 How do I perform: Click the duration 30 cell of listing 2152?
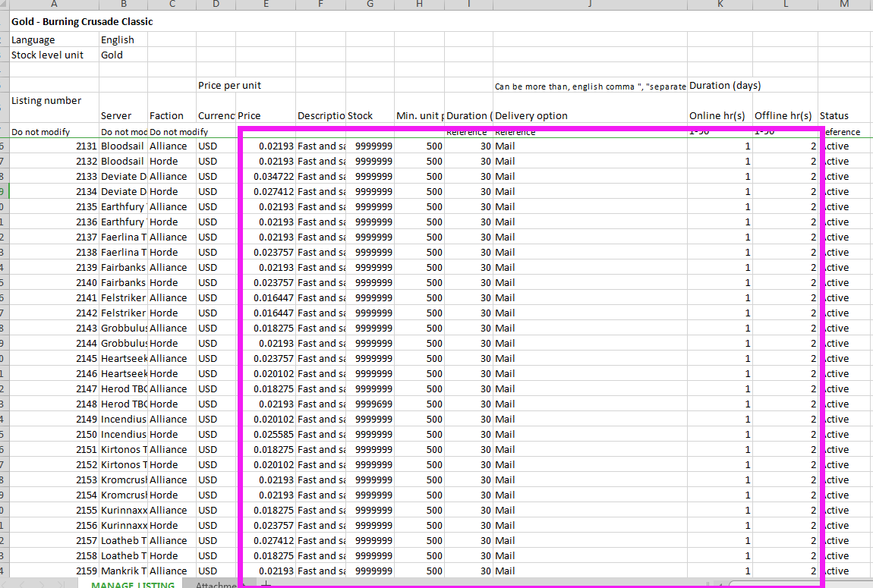(468, 464)
